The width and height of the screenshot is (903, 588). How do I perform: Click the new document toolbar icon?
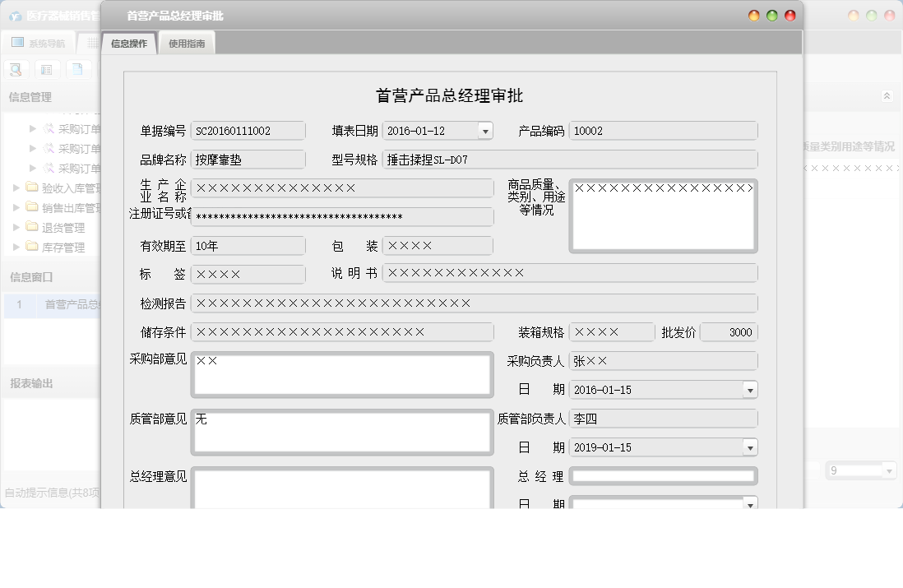[x=78, y=70]
